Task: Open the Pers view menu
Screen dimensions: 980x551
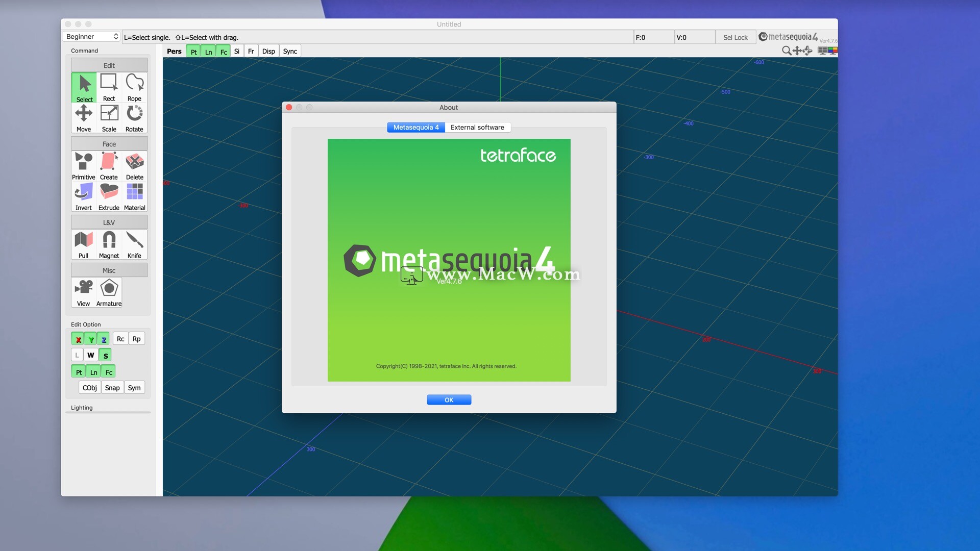Action: (174, 51)
